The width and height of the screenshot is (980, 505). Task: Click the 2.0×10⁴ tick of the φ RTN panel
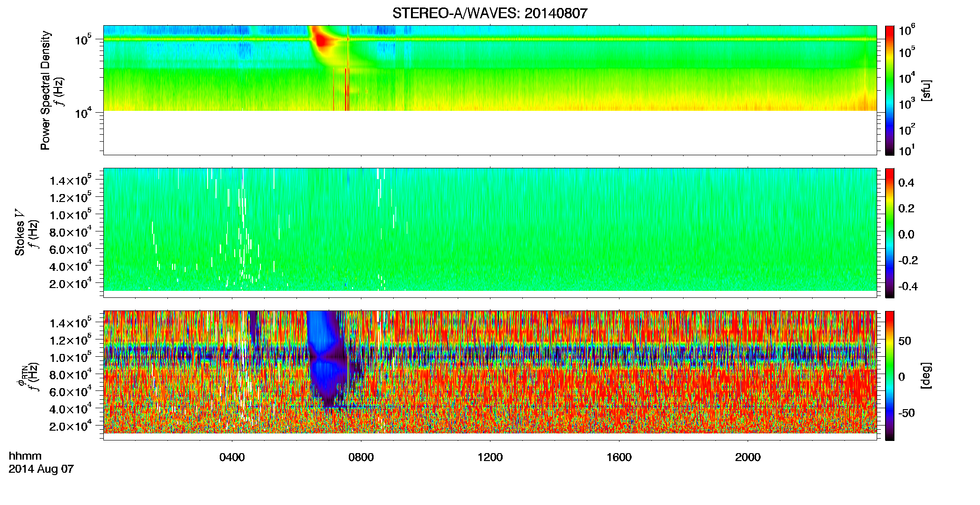tap(71, 426)
